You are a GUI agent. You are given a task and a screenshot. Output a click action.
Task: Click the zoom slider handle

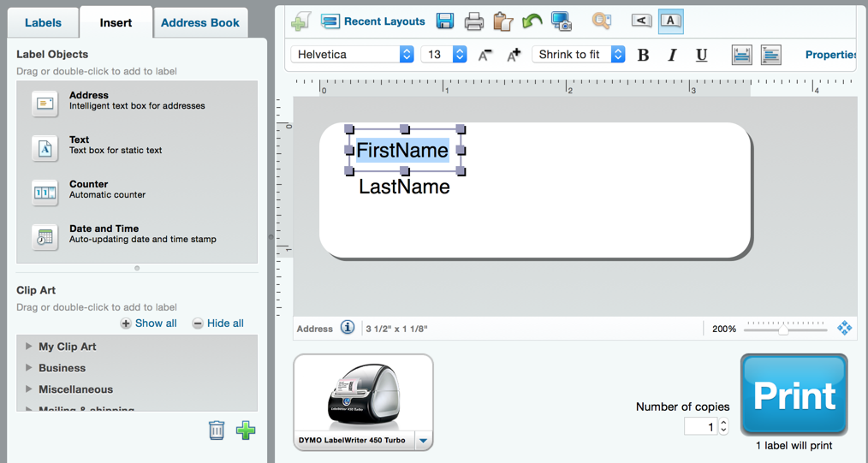[x=783, y=329]
